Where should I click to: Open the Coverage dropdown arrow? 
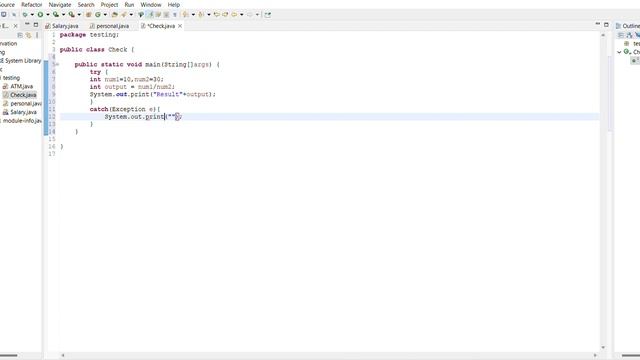point(63,15)
